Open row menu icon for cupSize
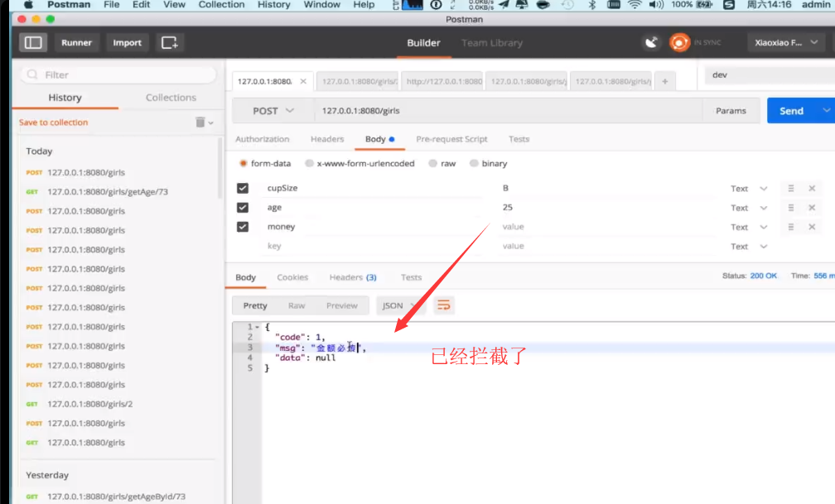This screenshot has height=504, width=835. tap(791, 189)
